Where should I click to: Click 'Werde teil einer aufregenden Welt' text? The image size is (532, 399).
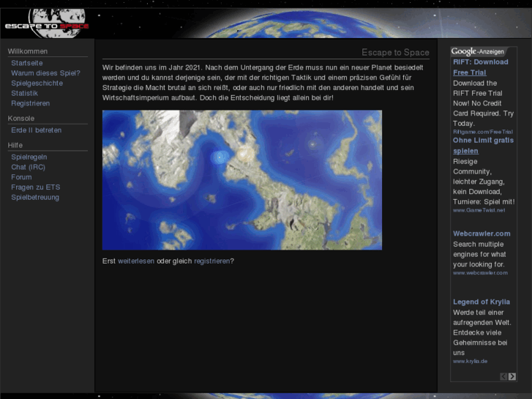(x=482, y=332)
